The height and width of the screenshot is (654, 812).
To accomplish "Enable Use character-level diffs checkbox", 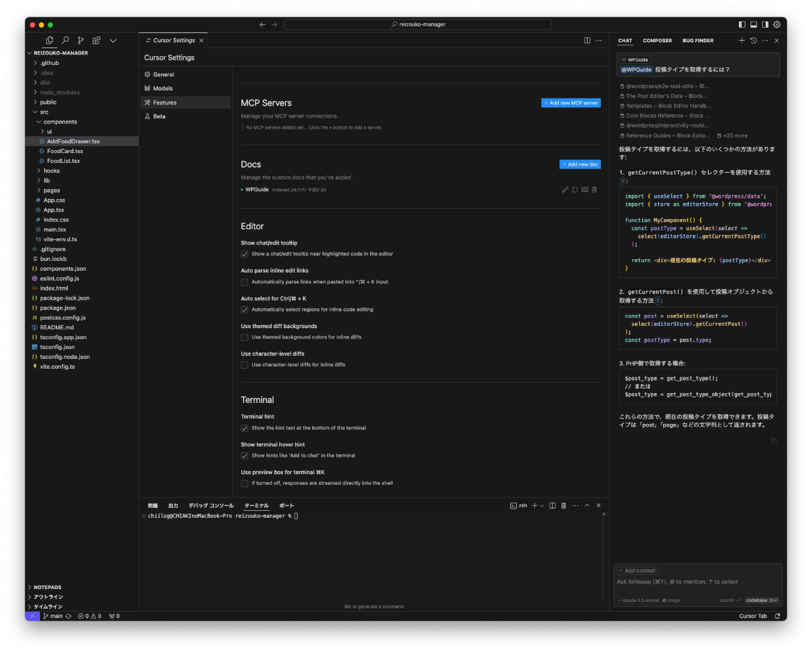I will point(244,365).
